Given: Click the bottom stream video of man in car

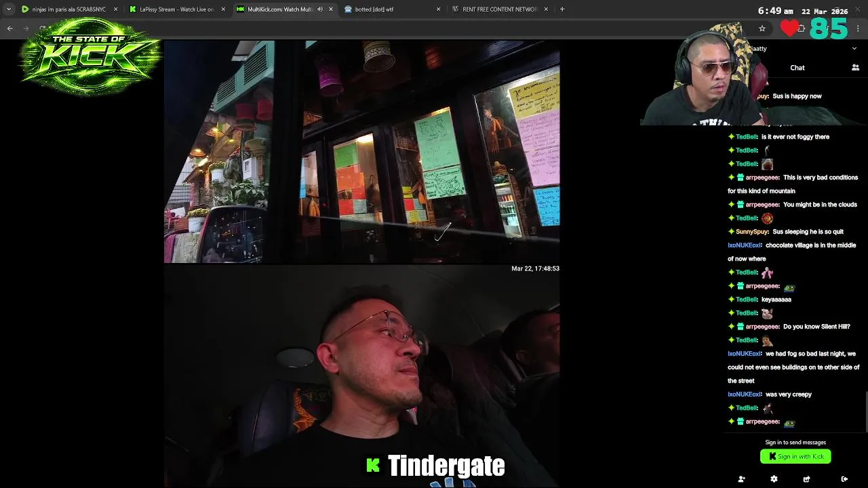Looking at the screenshot, I should pos(361,376).
